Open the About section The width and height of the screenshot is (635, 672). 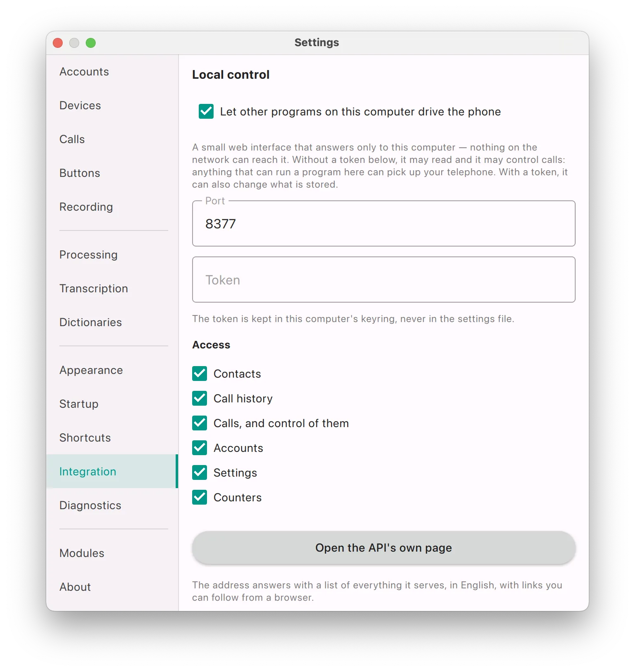tap(112, 587)
